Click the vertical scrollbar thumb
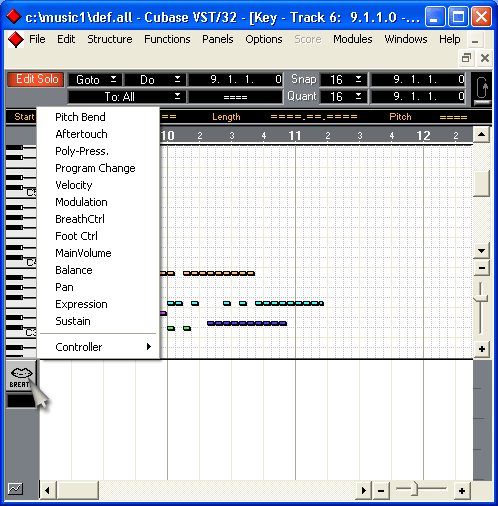 (481, 184)
